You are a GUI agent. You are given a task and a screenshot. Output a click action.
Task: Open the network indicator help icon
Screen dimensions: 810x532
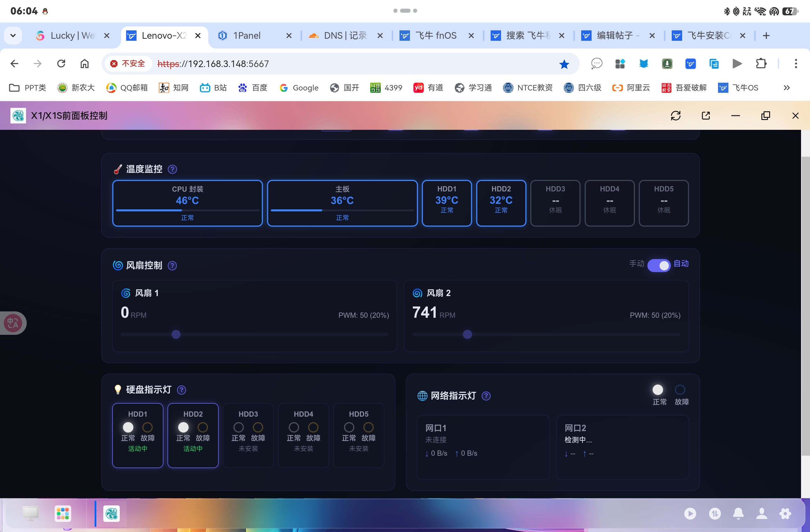click(486, 396)
